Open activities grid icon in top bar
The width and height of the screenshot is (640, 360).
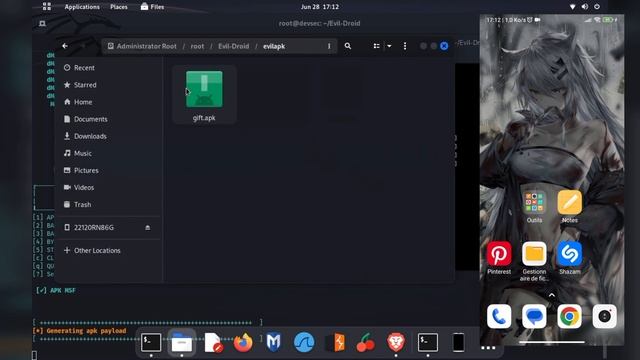(47, 7)
